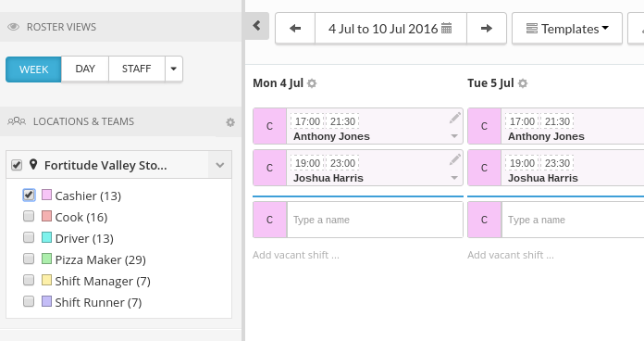
Task: Open Locations & Teams settings gear
Action: tap(230, 122)
